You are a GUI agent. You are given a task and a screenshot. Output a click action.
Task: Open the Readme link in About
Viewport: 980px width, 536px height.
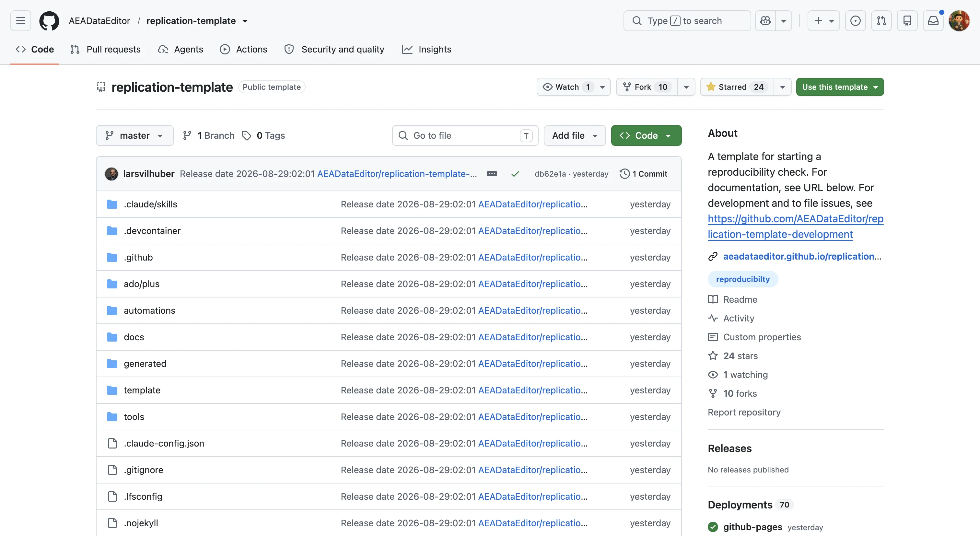(x=740, y=300)
